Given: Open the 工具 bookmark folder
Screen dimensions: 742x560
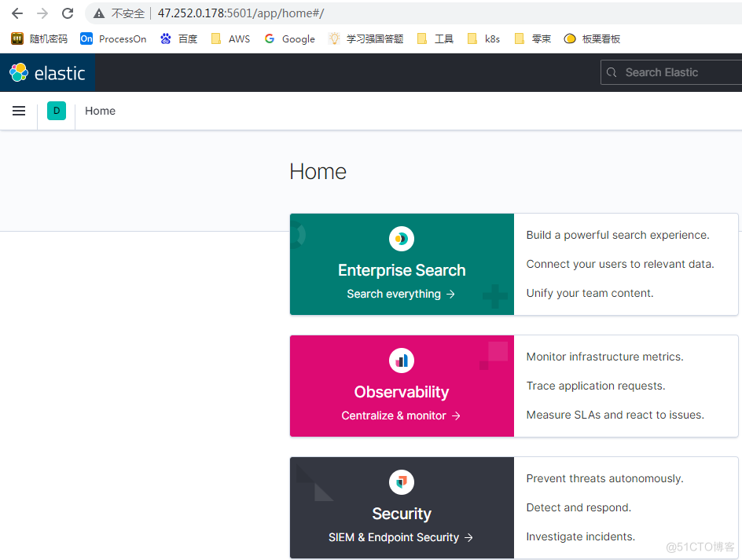Looking at the screenshot, I should [x=435, y=38].
